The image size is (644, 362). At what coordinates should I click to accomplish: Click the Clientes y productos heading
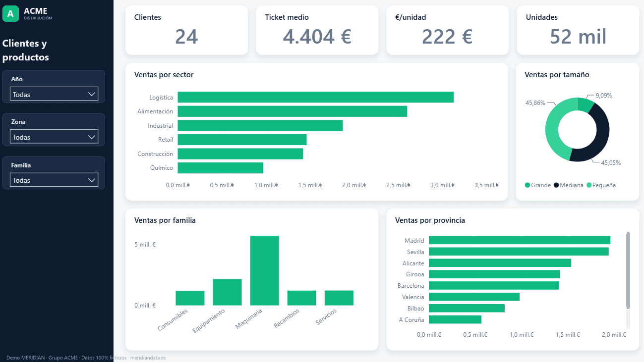(x=26, y=50)
